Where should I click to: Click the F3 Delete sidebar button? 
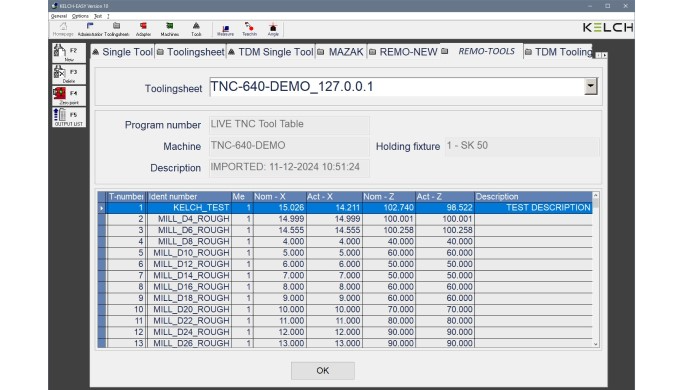(69, 74)
